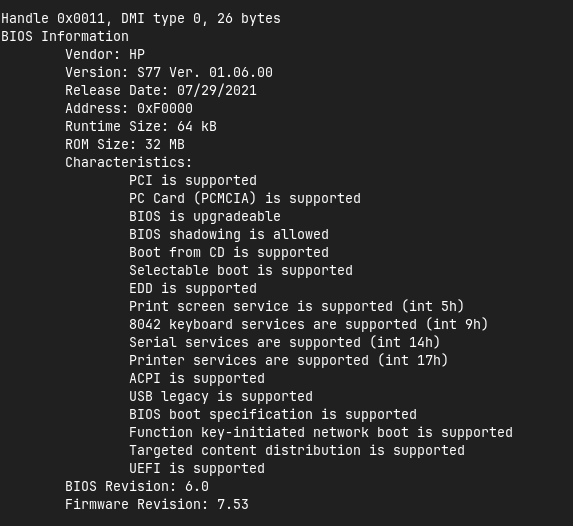Click the Release Date 07/29/2021 line
This screenshot has width=573, height=526.
pos(161,90)
